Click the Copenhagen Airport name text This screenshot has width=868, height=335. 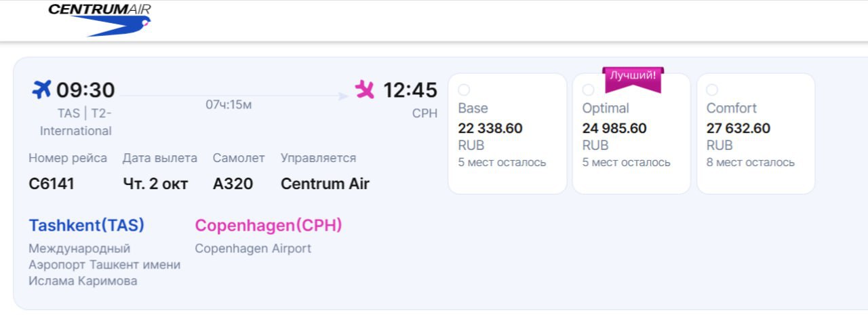point(253,248)
